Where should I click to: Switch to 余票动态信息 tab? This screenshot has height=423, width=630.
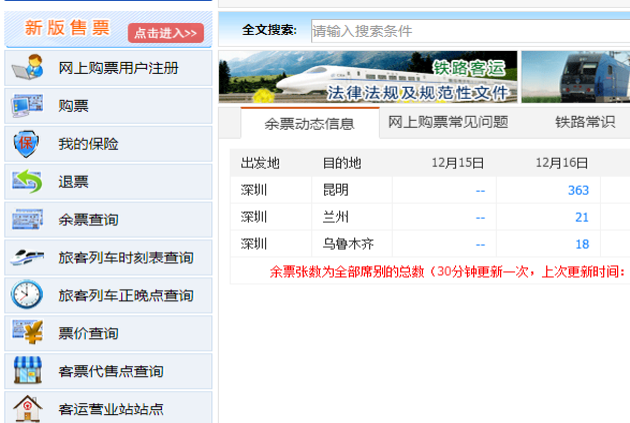click(x=310, y=124)
